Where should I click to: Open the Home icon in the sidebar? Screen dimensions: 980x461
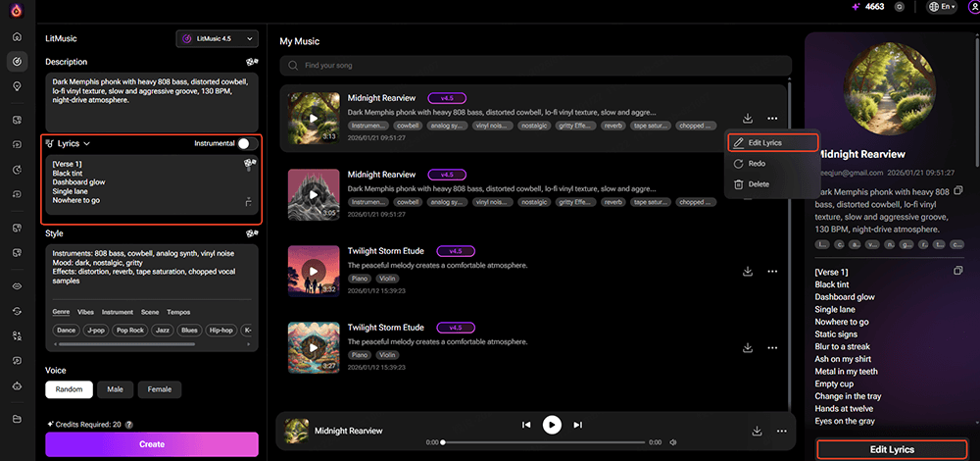point(17,36)
